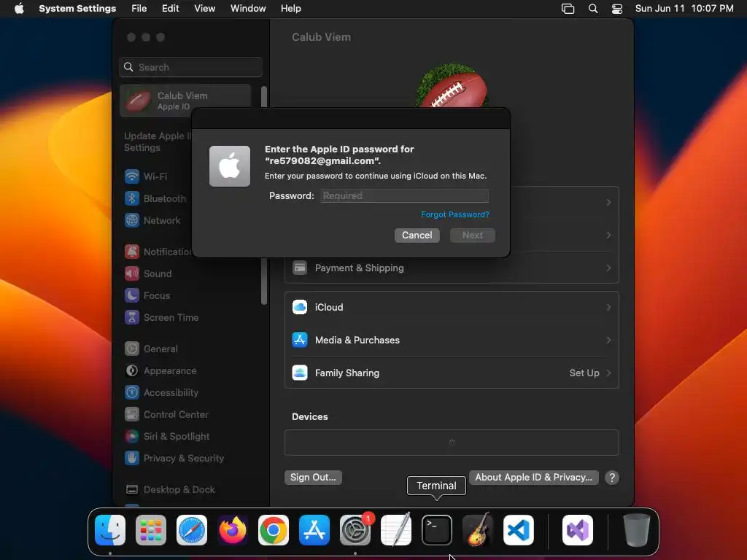Open the Edit menu

click(170, 9)
